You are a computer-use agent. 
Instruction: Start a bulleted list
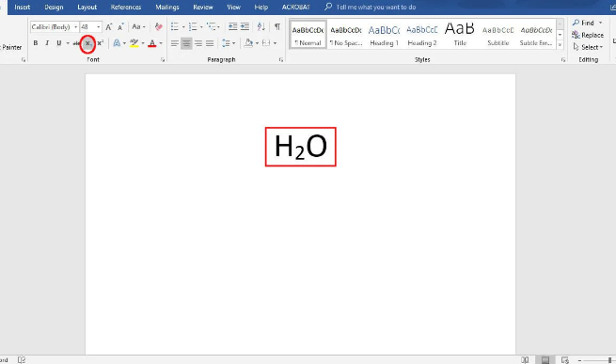(x=175, y=26)
